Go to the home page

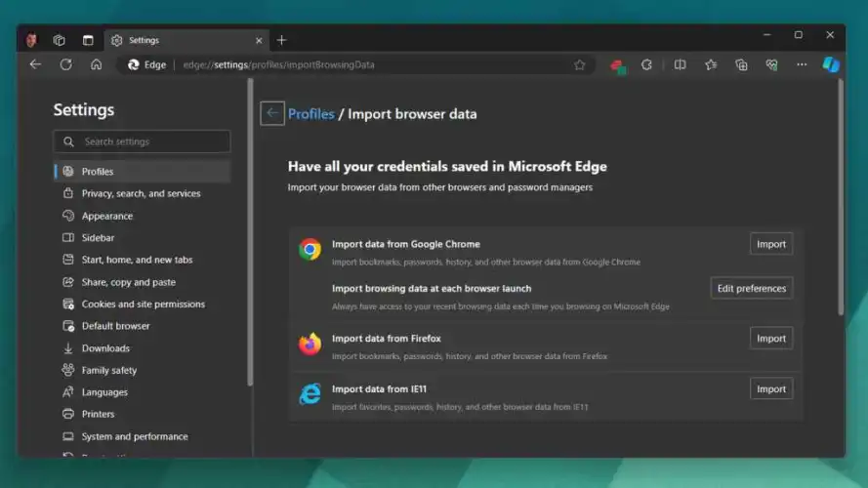coord(96,64)
